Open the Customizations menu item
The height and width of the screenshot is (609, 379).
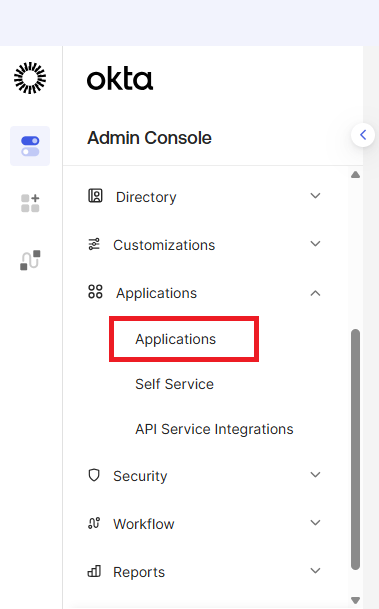pos(164,245)
